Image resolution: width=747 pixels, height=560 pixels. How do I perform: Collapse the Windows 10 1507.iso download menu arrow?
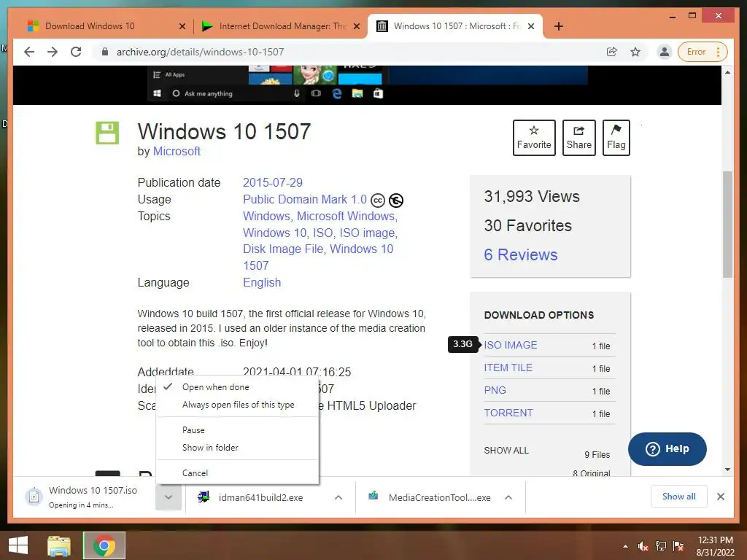tap(169, 497)
